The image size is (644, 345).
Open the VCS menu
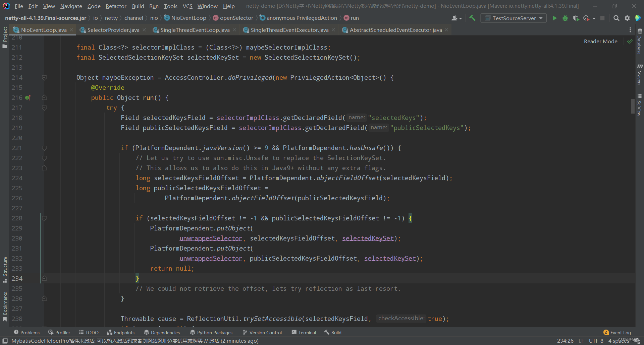coord(187,6)
